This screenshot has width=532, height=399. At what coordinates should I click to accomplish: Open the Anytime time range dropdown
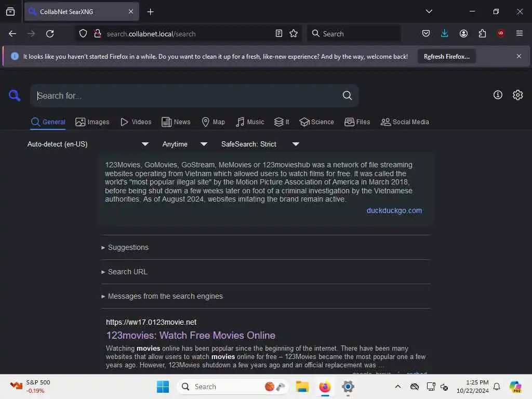point(184,144)
